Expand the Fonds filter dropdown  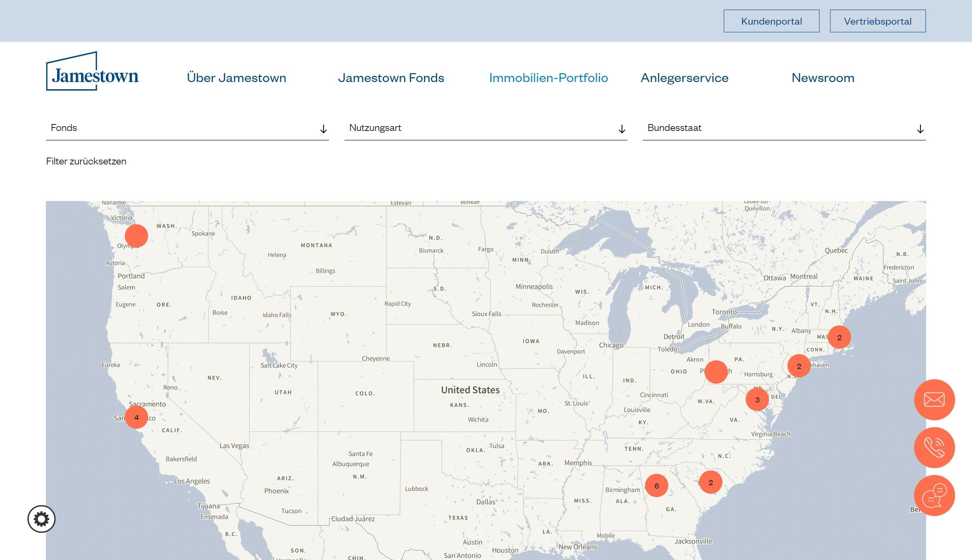(x=187, y=128)
